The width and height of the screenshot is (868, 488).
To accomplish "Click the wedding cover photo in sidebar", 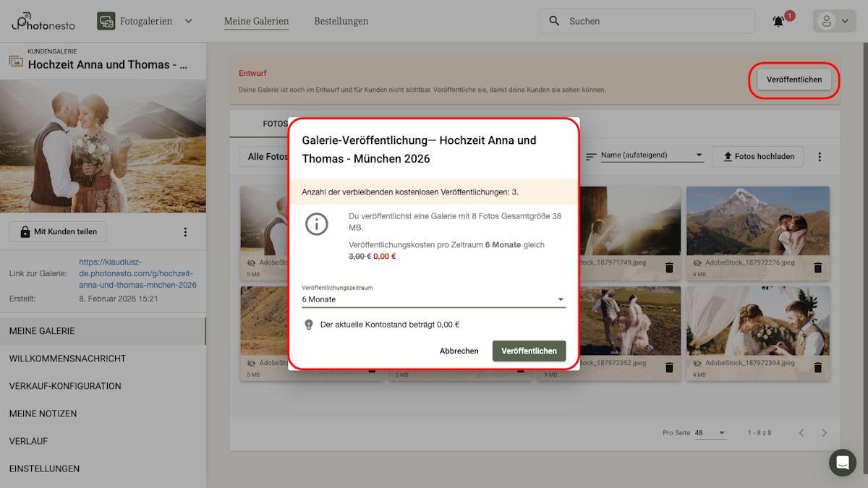I will point(103,146).
